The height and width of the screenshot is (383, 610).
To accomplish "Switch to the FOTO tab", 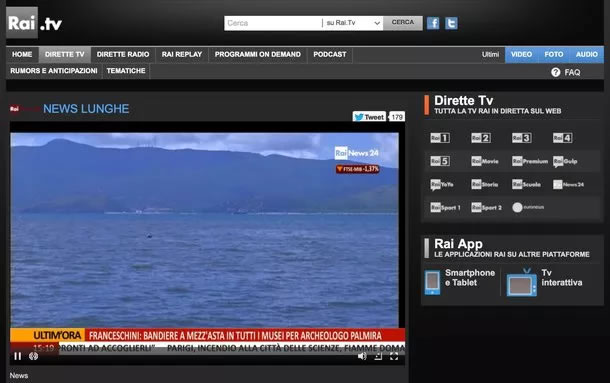I will [x=554, y=54].
